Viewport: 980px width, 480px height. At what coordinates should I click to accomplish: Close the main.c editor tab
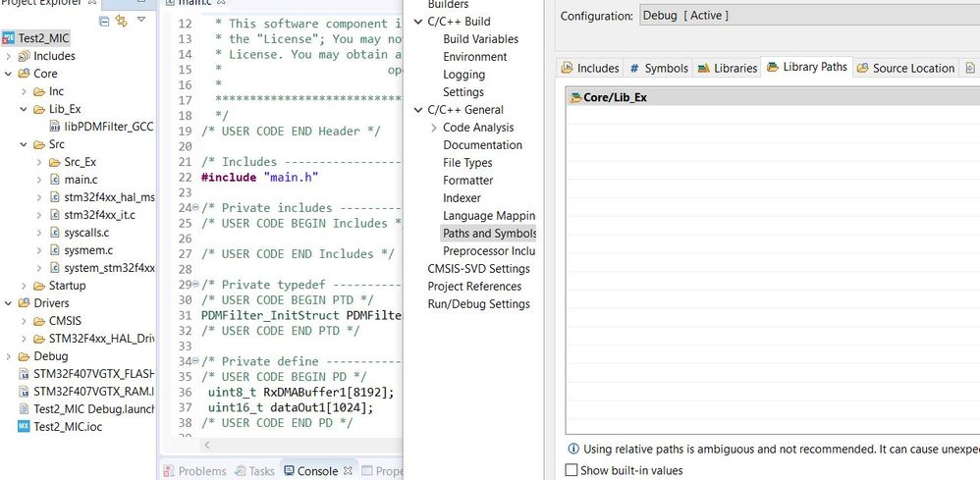click(x=221, y=3)
